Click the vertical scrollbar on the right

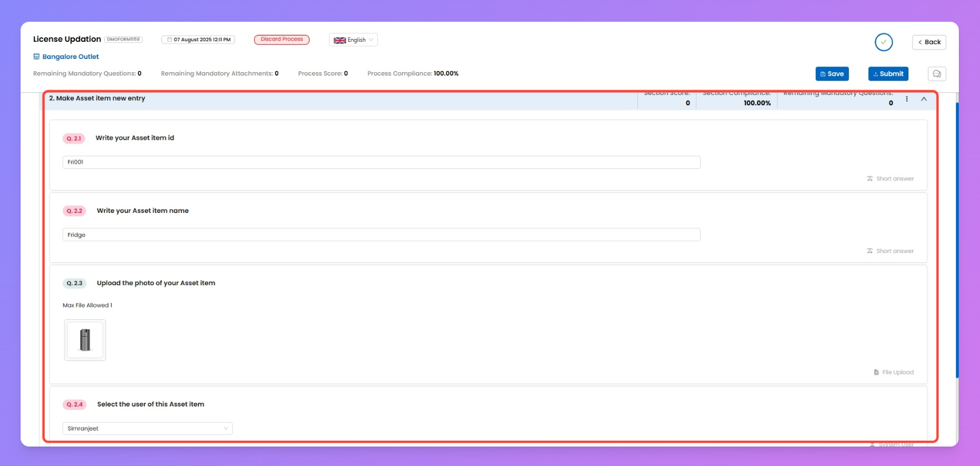tap(957, 240)
